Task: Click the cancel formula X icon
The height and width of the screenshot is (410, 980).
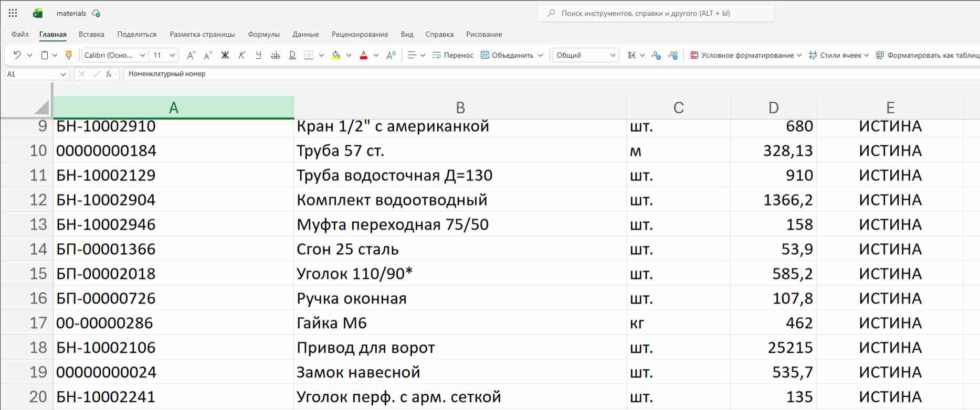Action: tap(82, 74)
